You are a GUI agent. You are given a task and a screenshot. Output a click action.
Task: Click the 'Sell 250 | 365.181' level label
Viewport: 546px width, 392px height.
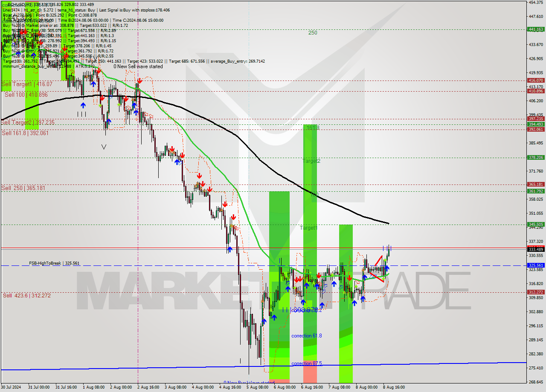(x=23, y=188)
